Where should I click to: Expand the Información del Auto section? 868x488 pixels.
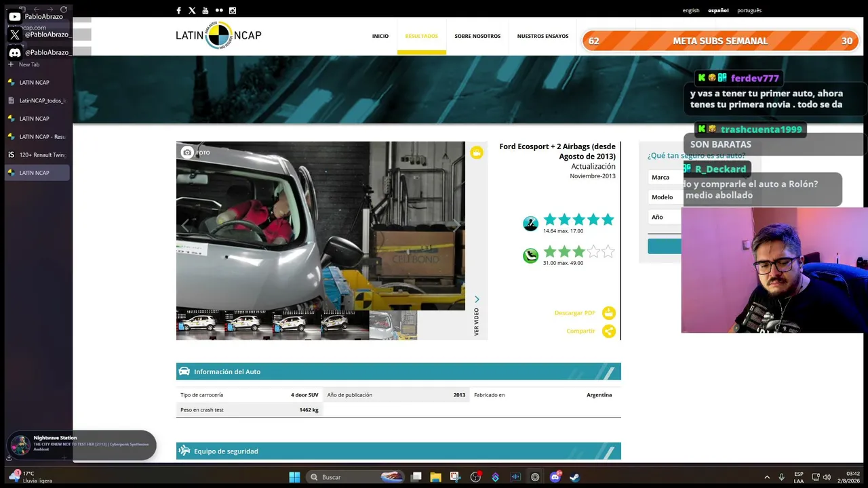tap(398, 371)
